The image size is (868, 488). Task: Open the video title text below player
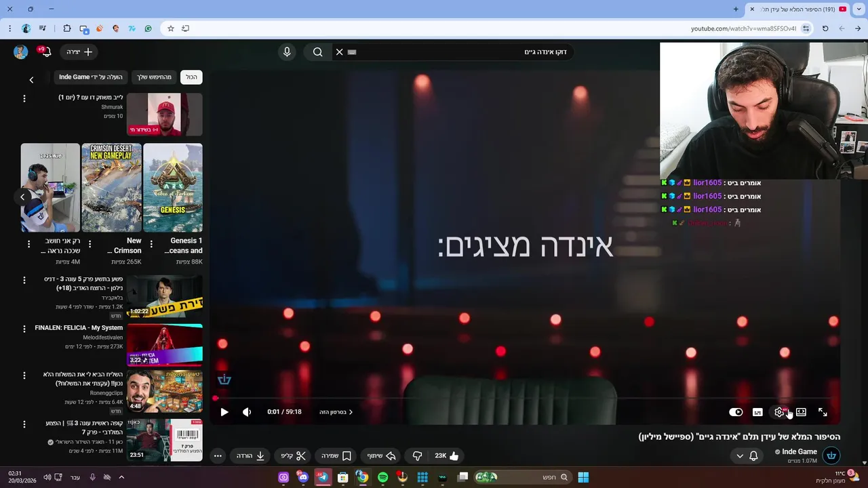(739, 437)
